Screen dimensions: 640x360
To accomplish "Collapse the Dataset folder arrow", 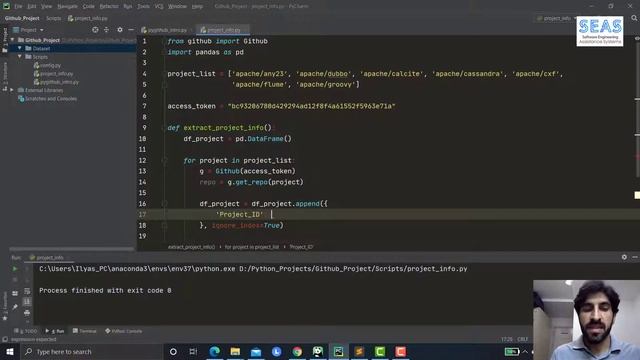I will point(20,48).
